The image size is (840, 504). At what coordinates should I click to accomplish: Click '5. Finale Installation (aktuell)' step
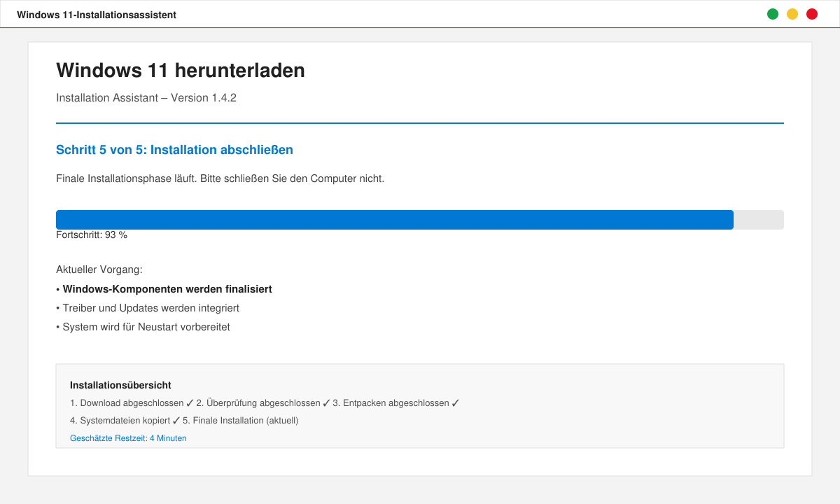pos(240,421)
